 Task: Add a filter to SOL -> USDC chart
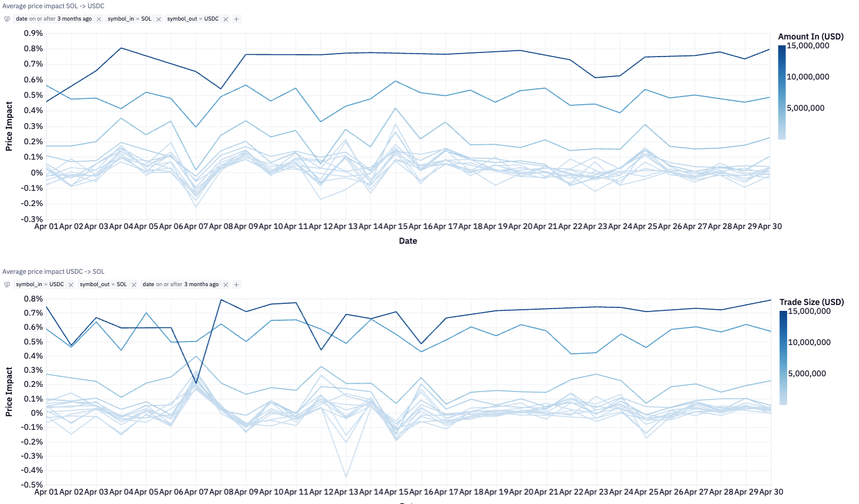236,19
